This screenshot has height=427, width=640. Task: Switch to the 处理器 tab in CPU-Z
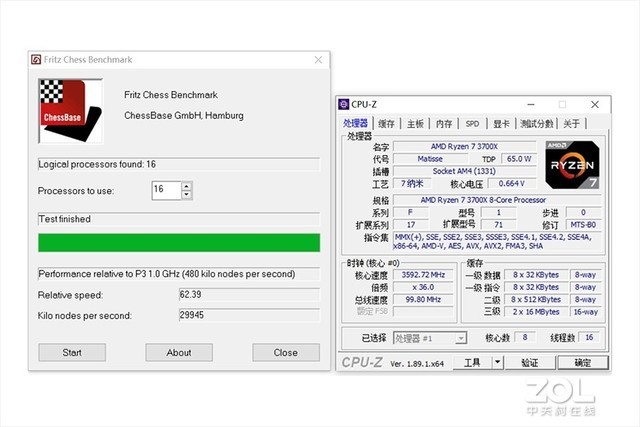click(x=355, y=123)
